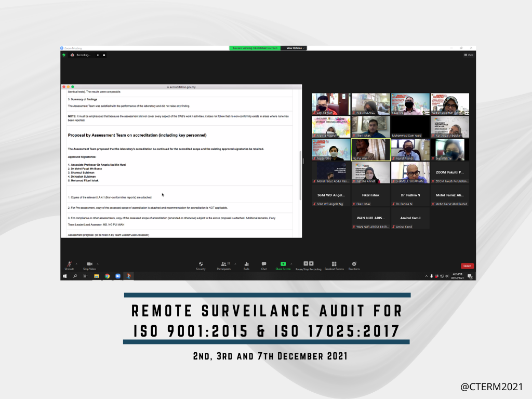
Task: Stop recording with top-left stop icon
Action: pos(104,55)
